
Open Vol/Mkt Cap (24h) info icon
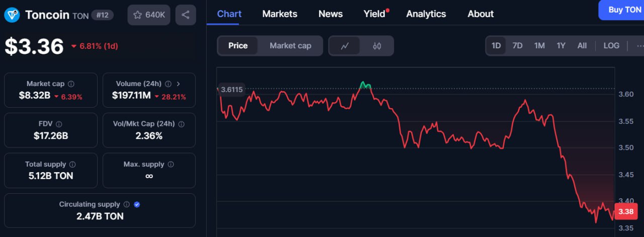pyautogui.click(x=181, y=124)
